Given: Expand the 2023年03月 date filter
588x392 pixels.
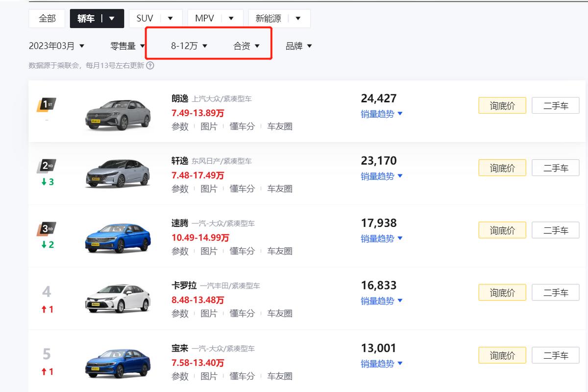Looking at the screenshot, I should (55, 46).
